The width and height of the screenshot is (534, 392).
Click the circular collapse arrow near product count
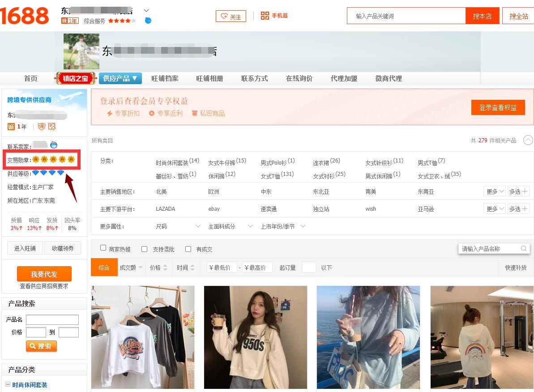528,141
